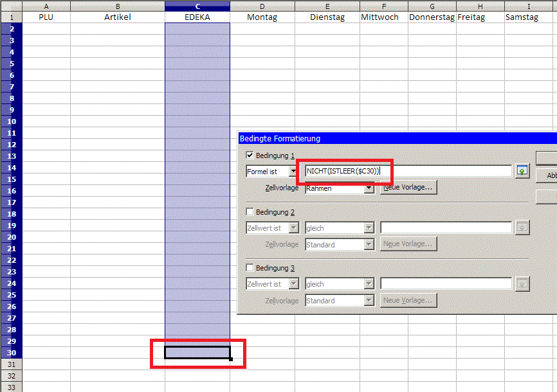Select column C header

click(197, 6)
